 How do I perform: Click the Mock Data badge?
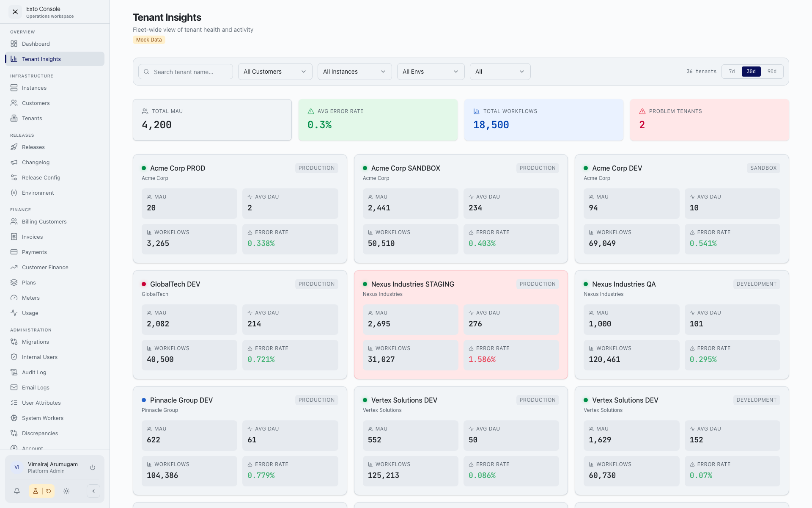[149, 40]
